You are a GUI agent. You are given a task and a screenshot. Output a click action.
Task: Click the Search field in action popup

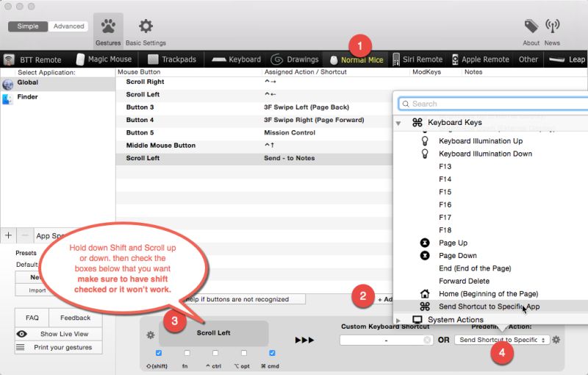tap(493, 104)
